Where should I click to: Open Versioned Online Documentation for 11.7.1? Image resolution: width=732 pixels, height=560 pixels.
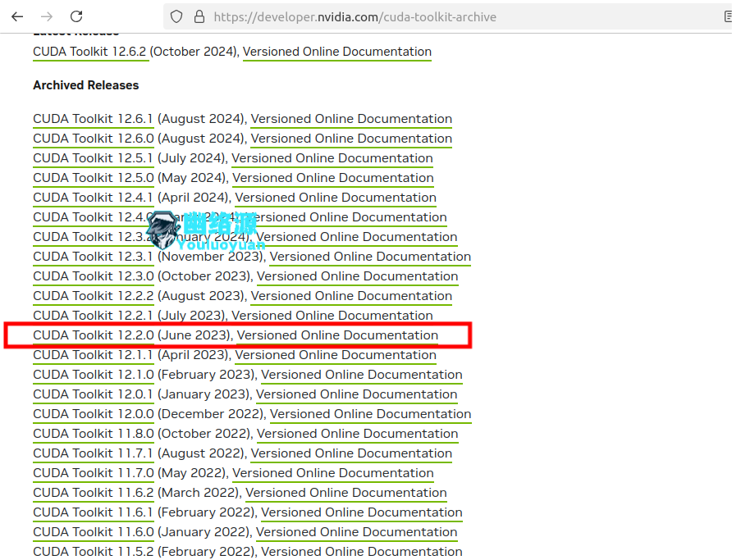point(351,453)
